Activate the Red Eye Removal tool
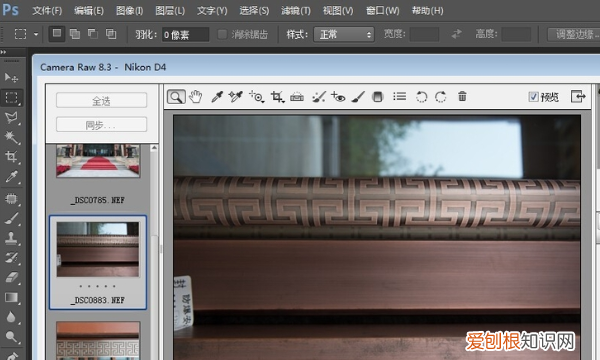Image resolution: width=600 pixels, height=360 pixels. click(338, 97)
